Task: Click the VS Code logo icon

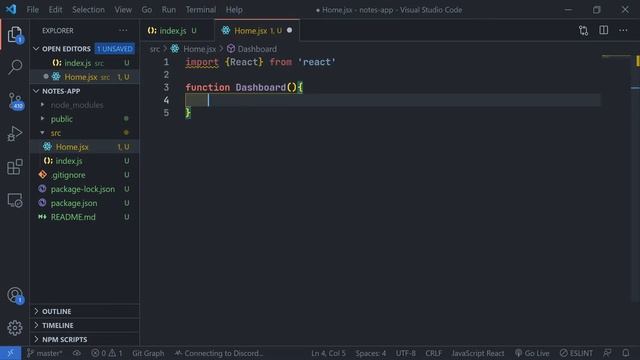Action: (x=11, y=9)
